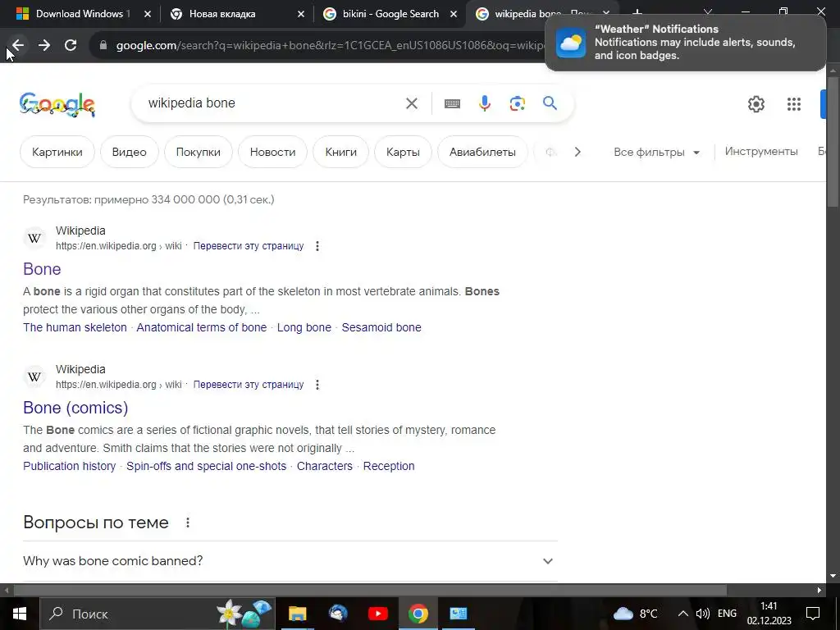
Task: Select the Книги filter
Action: 340,152
